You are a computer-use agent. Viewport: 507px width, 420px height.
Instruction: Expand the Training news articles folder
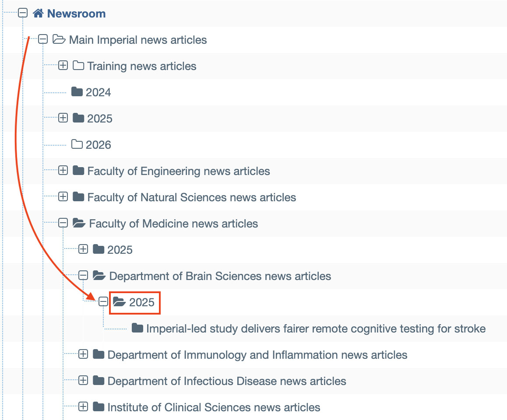tap(63, 66)
